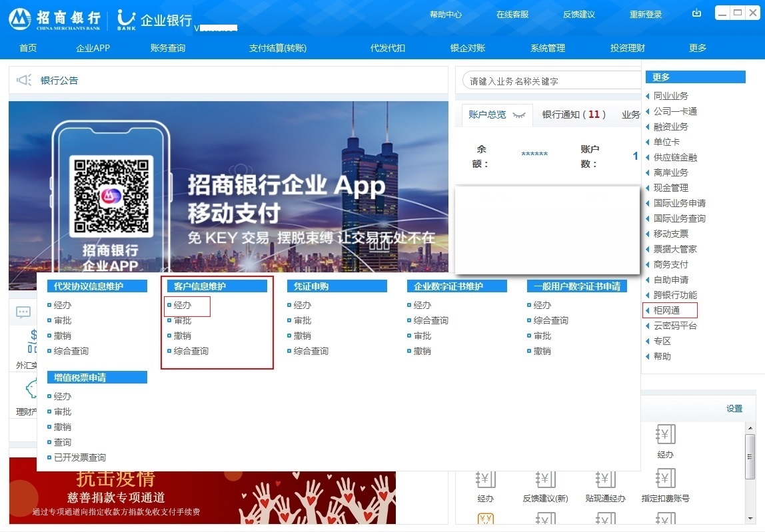
Task: Switch to the 银行通知 tab
Action: coord(573,115)
